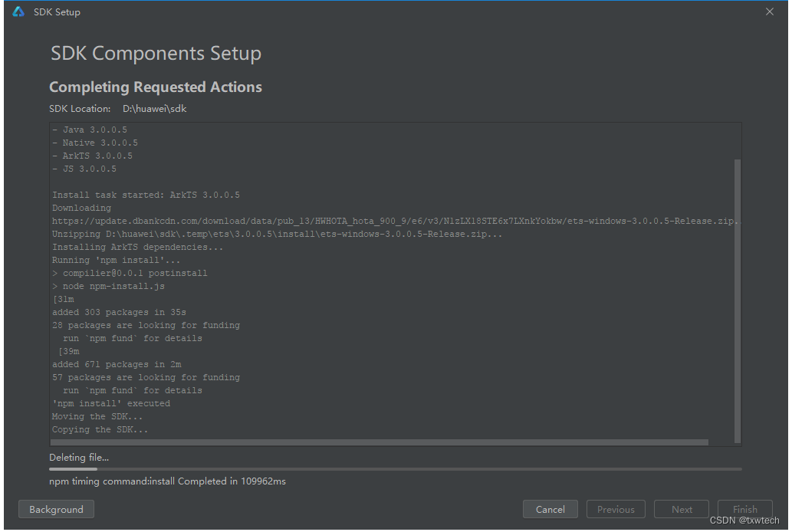The image size is (792, 532).
Task: Click the installation progress bar
Action: [x=396, y=469]
